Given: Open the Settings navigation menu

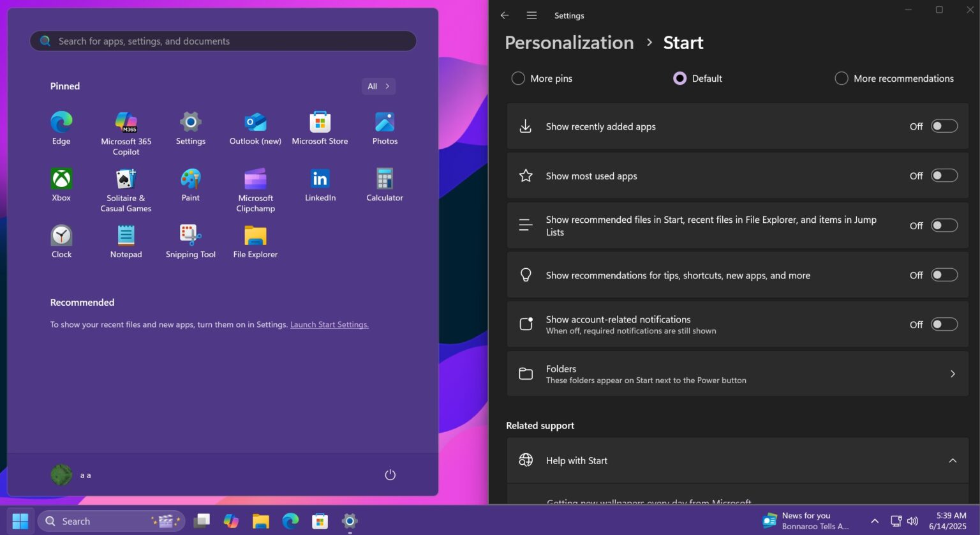Looking at the screenshot, I should pyautogui.click(x=531, y=15).
